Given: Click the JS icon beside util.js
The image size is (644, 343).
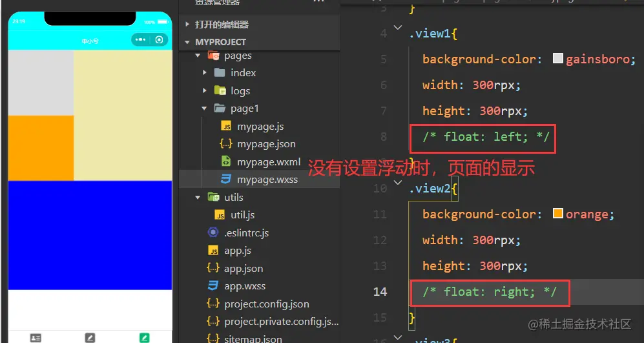Looking at the screenshot, I should click(x=220, y=215).
